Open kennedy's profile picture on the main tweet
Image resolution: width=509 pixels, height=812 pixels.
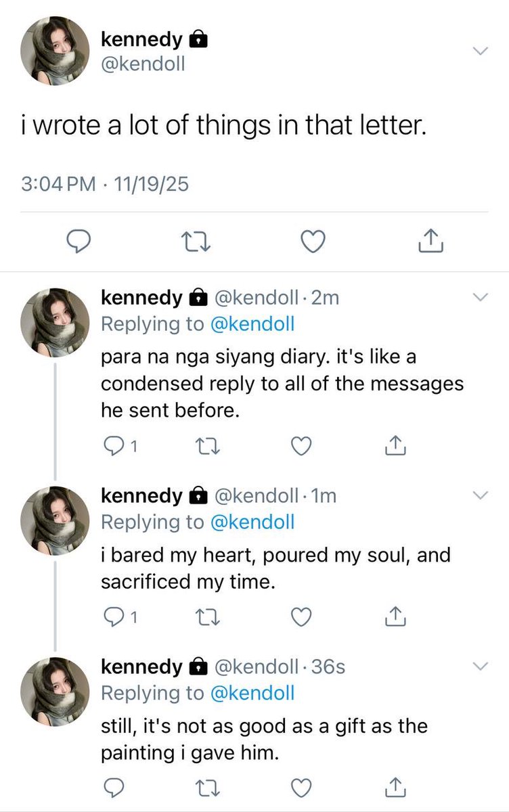point(55,51)
